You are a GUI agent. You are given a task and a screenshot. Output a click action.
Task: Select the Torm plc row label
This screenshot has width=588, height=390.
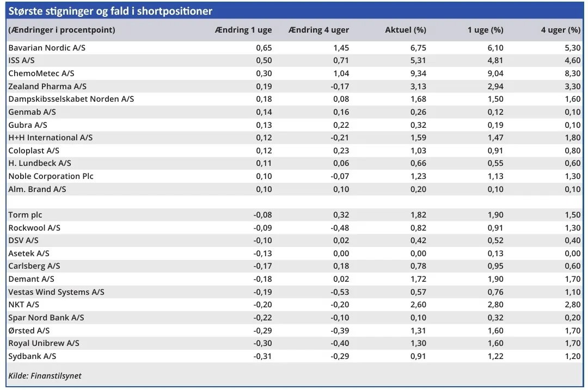coord(25,215)
